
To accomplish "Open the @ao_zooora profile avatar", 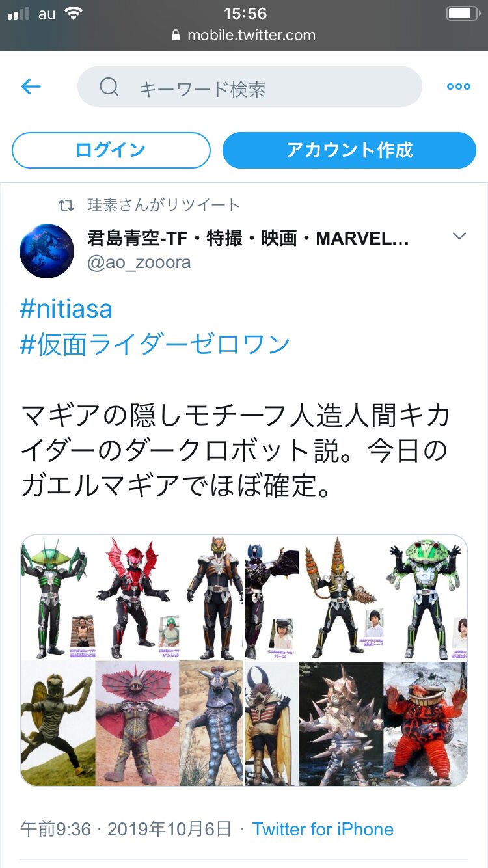I will [x=47, y=251].
